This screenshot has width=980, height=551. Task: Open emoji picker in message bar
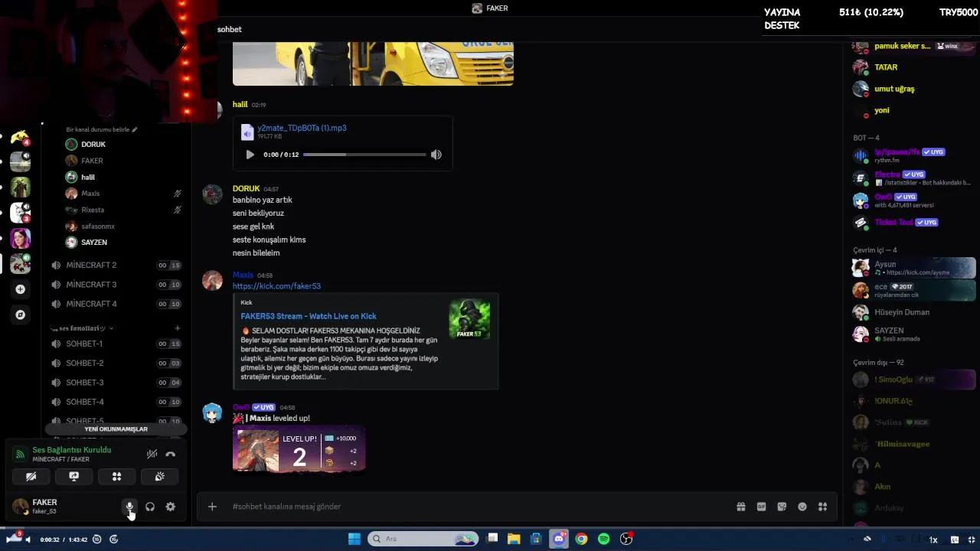point(802,507)
